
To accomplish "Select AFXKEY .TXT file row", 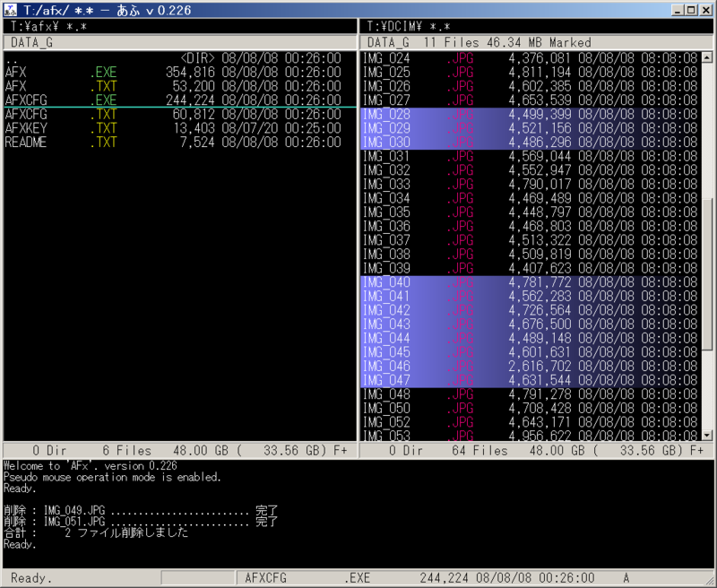I will [180, 128].
